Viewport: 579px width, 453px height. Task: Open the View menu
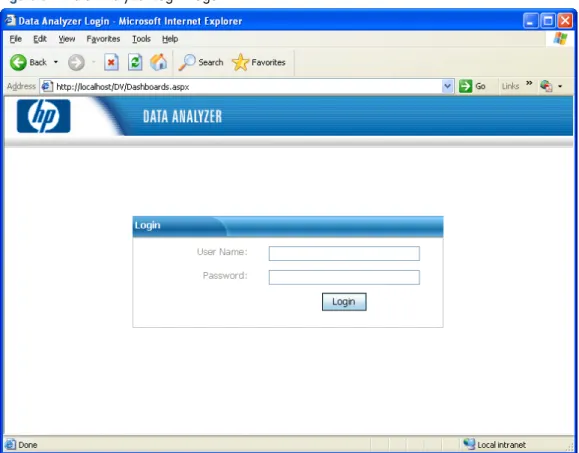[67, 39]
